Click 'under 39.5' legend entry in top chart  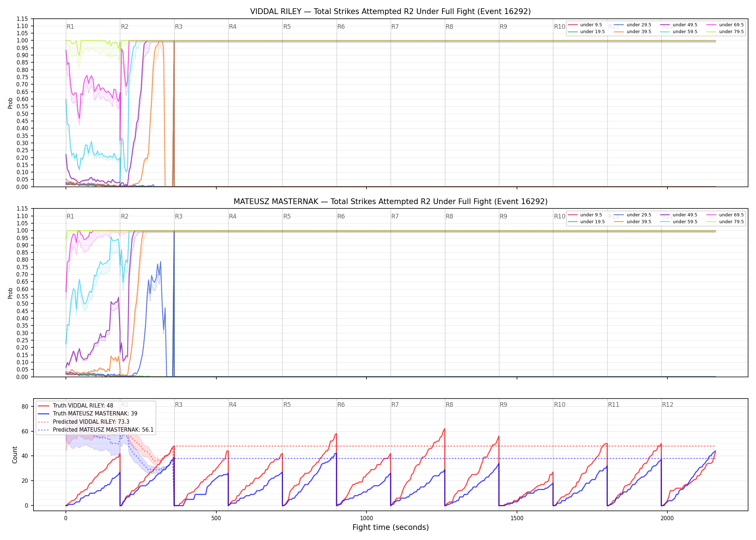click(633, 32)
